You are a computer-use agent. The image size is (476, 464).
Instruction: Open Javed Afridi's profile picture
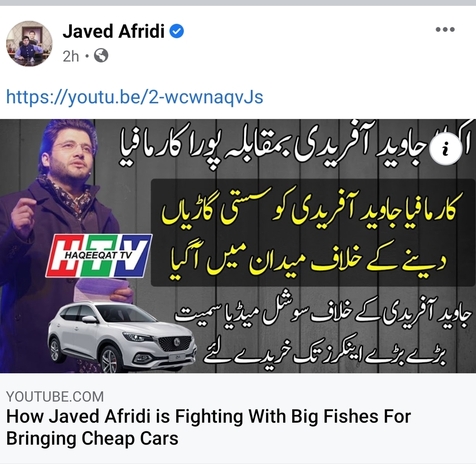coord(30,44)
